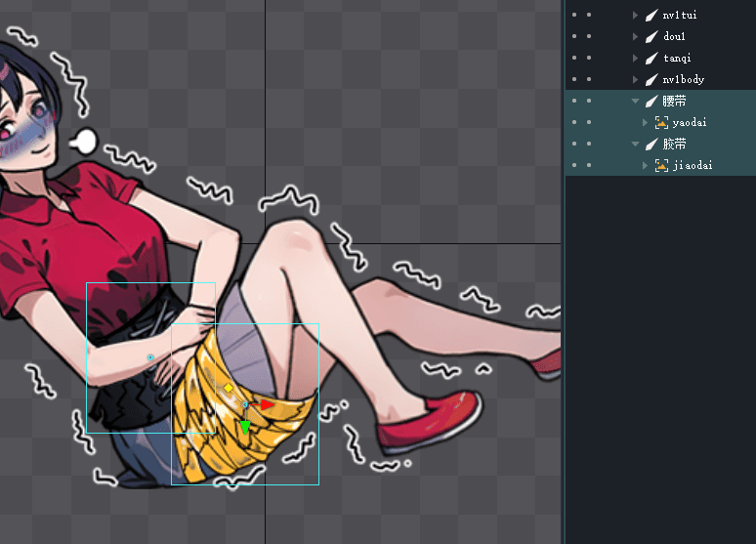
Task: Click the red X-axis translate arrow
Action: (x=267, y=403)
